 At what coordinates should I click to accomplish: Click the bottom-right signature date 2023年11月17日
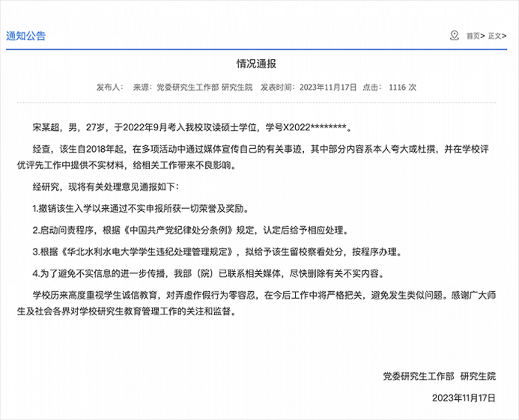464,397
